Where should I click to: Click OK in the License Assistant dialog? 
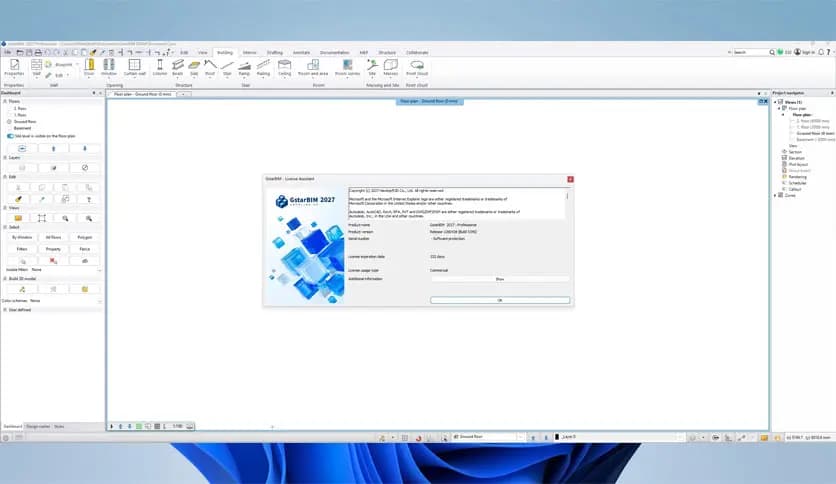[x=500, y=300]
